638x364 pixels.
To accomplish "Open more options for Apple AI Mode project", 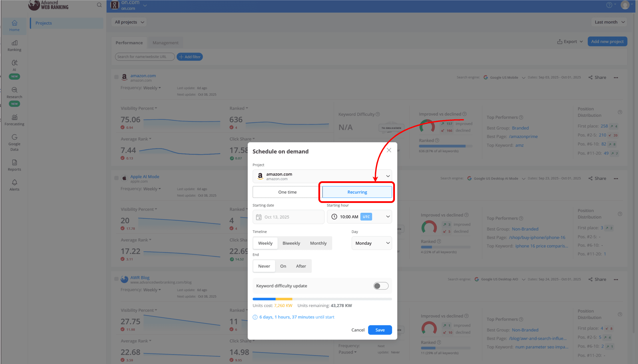I will pyautogui.click(x=616, y=179).
